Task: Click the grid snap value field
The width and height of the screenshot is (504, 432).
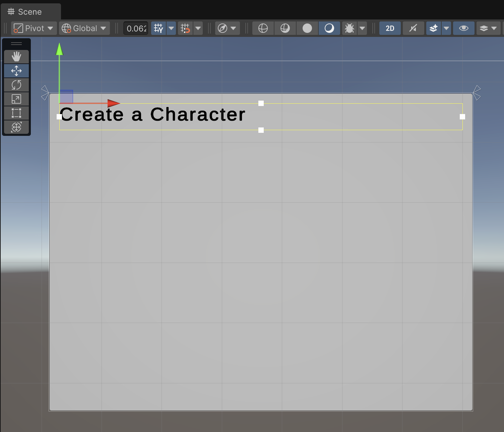Action: click(136, 29)
